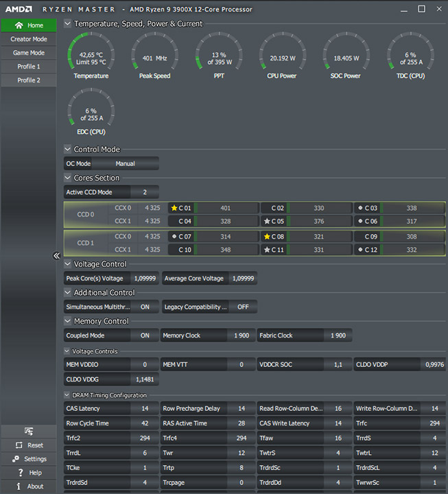Viewport: 448px width, 494px height.
Task: Switch to the Creator Mode tab
Action: (x=29, y=39)
